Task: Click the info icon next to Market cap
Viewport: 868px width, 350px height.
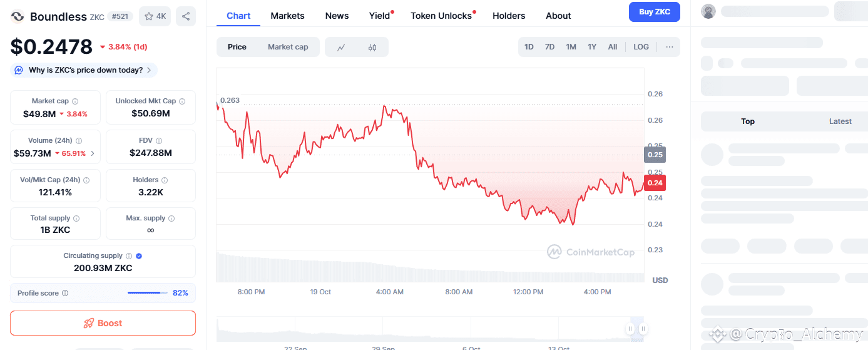Action: 75,101
